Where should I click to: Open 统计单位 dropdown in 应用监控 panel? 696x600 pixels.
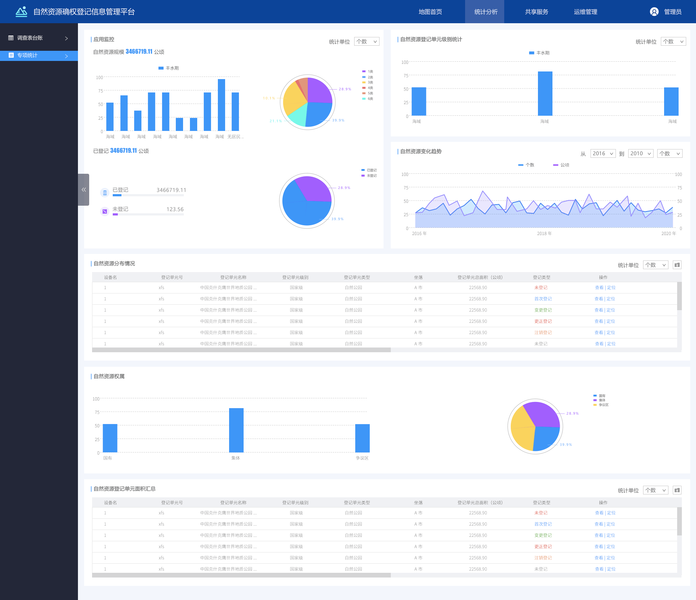coord(367,42)
